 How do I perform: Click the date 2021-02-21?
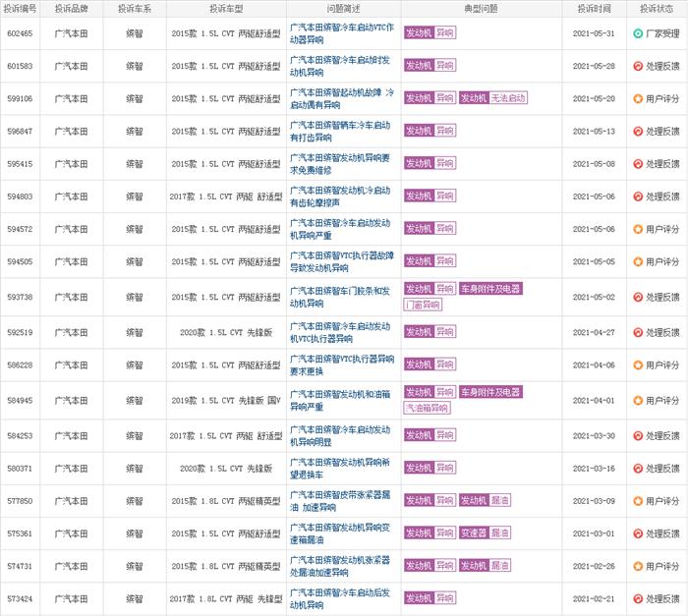[x=594, y=599]
